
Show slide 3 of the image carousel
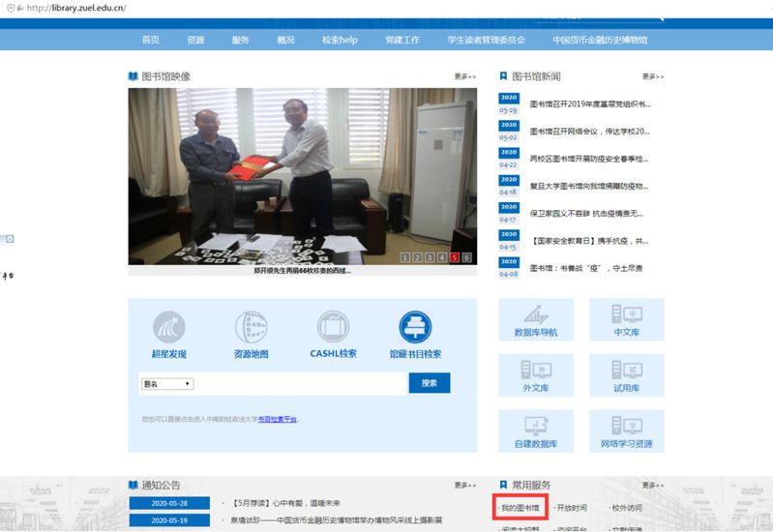coord(430,257)
